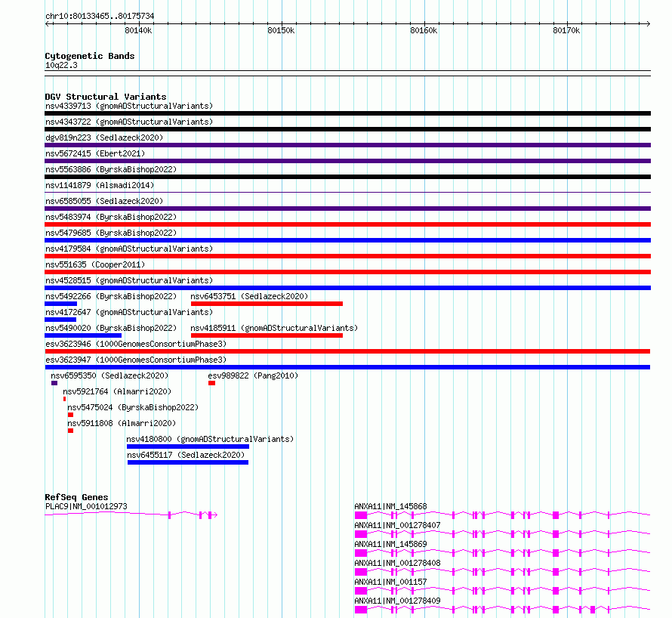
Task: Click the red bar under esv3623946
Action: (347, 351)
